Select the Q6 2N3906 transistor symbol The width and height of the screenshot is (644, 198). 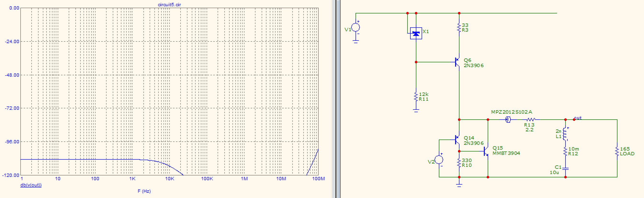(x=458, y=62)
